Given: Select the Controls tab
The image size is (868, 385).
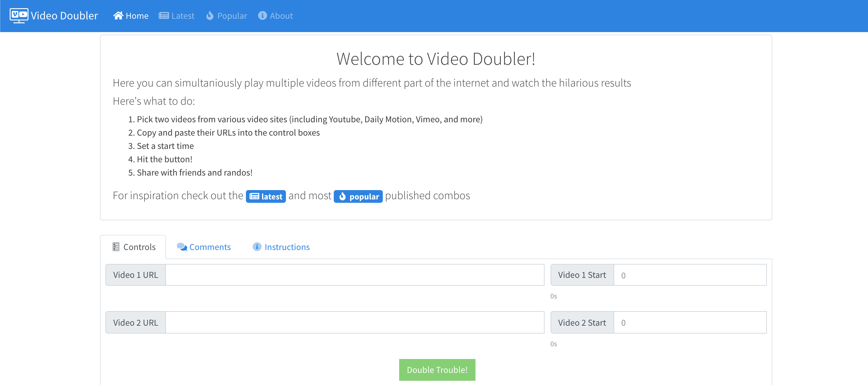Looking at the screenshot, I should pyautogui.click(x=139, y=247).
